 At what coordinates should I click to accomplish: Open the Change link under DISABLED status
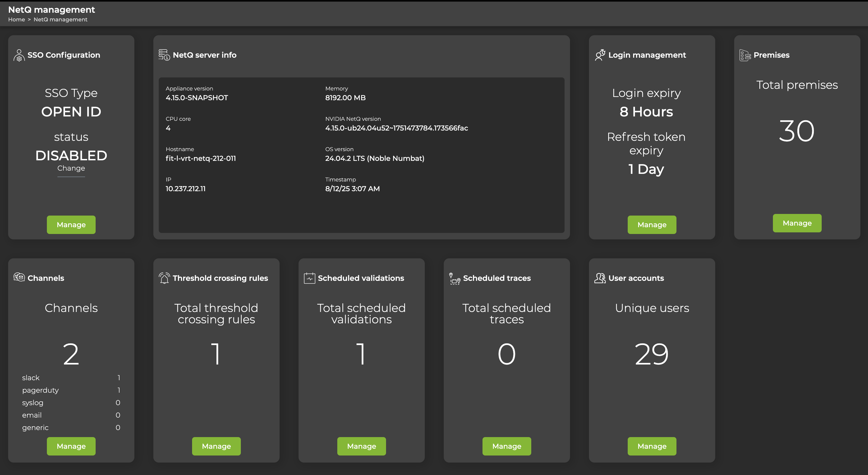[71, 168]
